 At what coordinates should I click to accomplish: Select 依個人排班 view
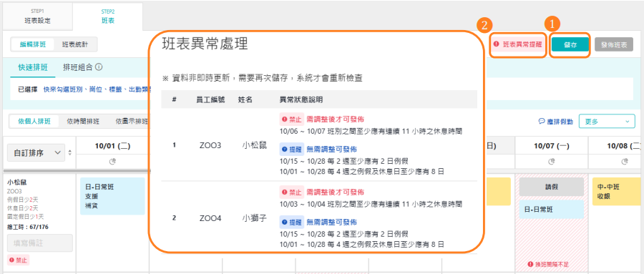coord(34,121)
